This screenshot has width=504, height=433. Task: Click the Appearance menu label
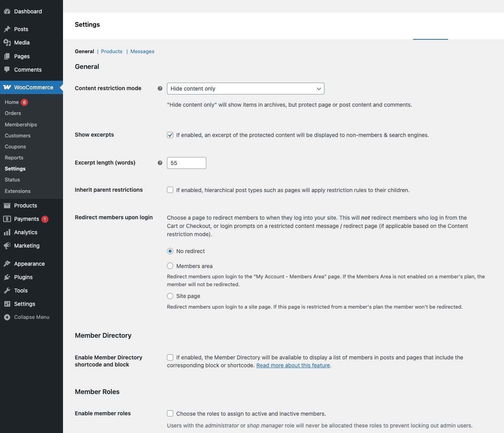30,264
